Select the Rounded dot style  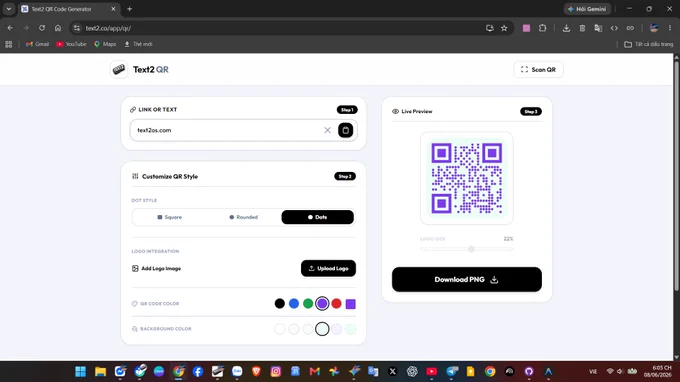point(243,217)
